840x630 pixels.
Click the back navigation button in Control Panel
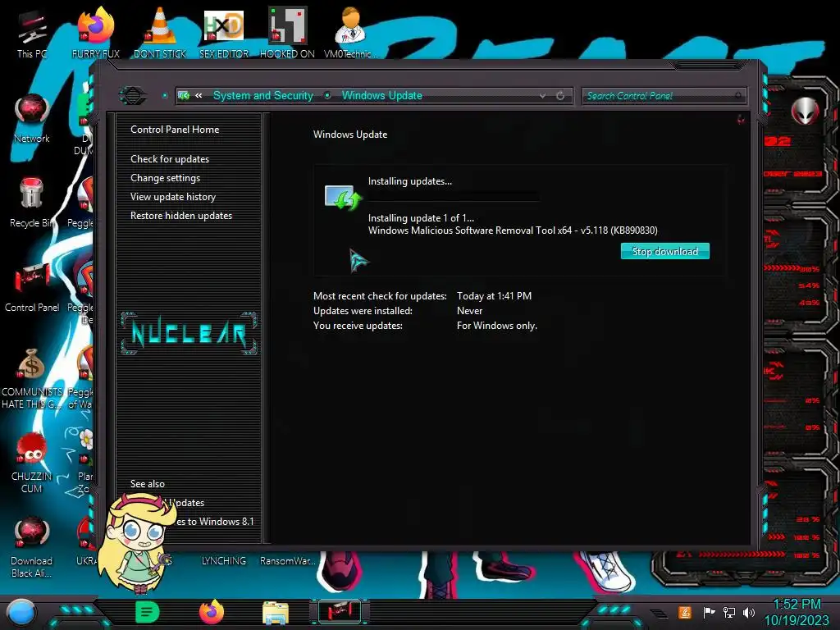coord(132,96)
